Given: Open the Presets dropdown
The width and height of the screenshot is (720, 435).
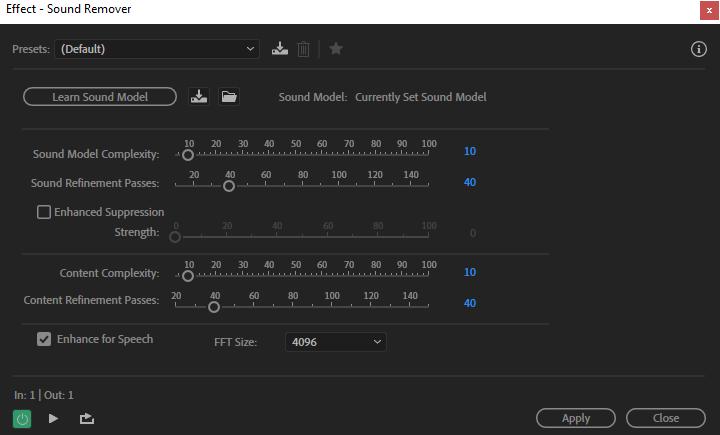Looking at the screenshot, I should click(157, 48).
